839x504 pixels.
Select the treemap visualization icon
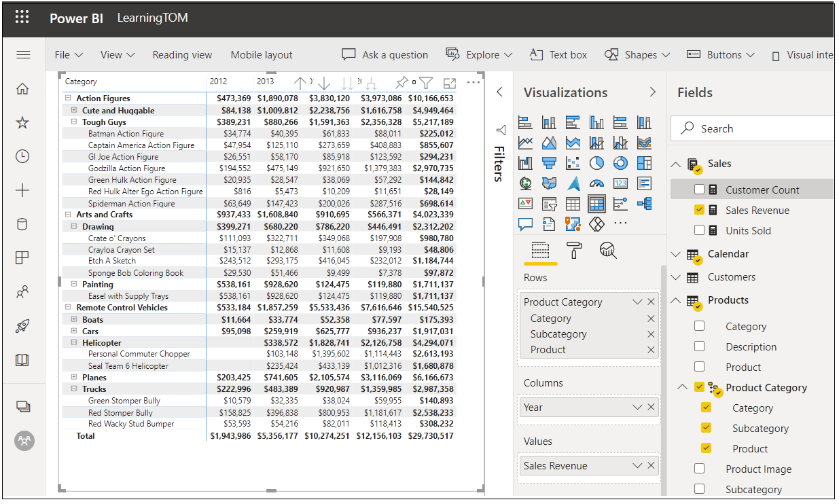(x=644, y=163)
